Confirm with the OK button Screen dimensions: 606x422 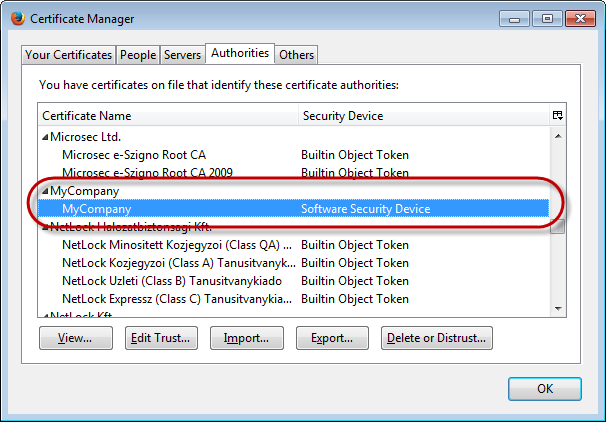(x=544, y=388)
